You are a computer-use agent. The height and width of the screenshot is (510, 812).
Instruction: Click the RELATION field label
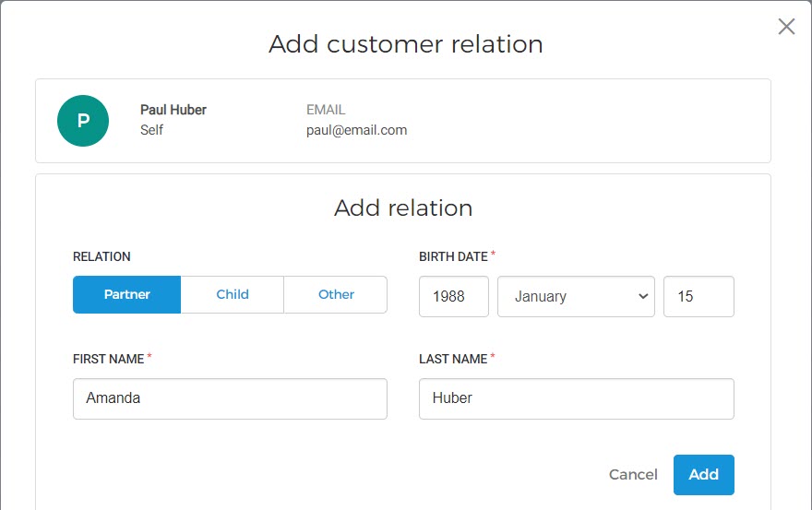101,256
